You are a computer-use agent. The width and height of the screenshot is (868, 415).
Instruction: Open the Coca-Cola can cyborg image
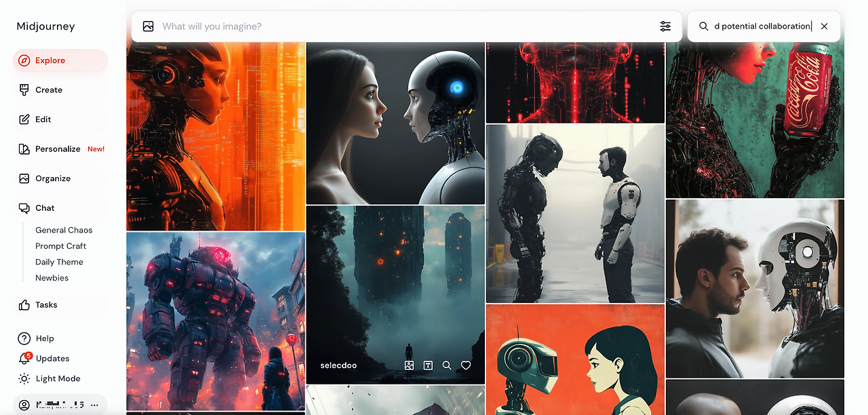pos(755,120)
